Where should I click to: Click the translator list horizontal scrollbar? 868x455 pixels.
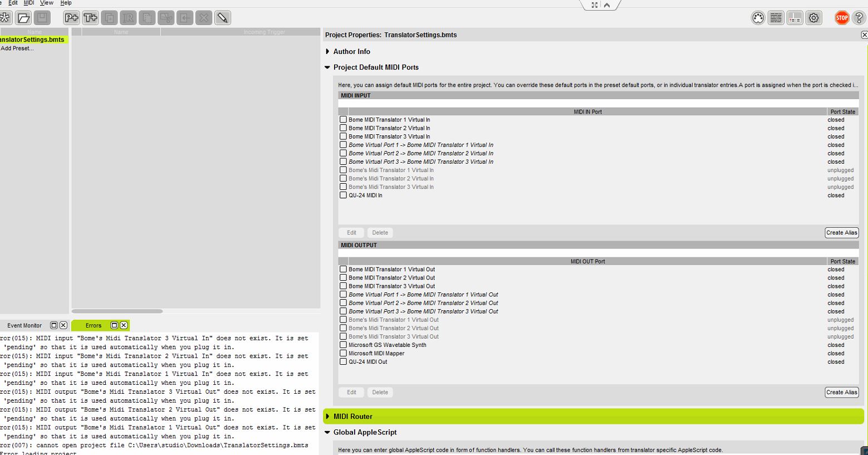pos(117,311)
